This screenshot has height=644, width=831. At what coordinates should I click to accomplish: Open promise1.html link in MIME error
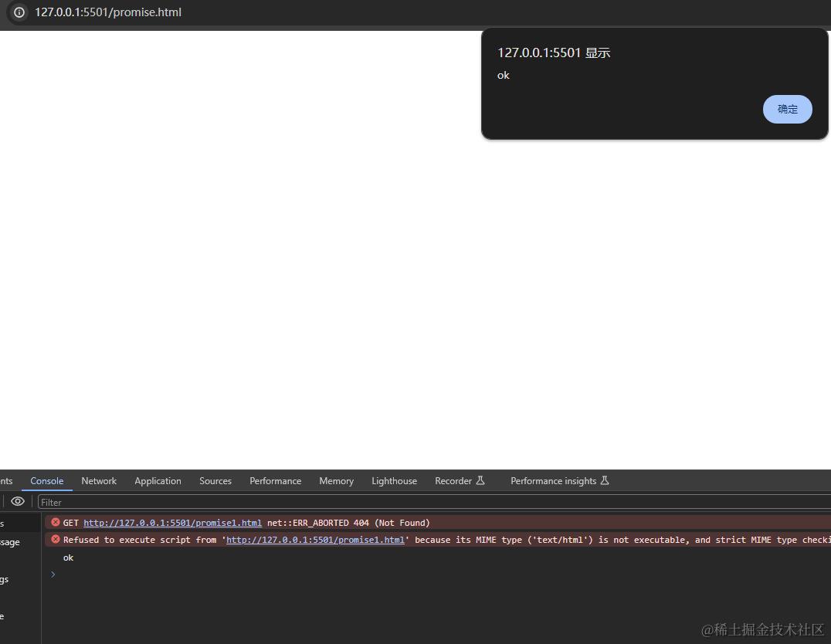(x=315, y=540)
